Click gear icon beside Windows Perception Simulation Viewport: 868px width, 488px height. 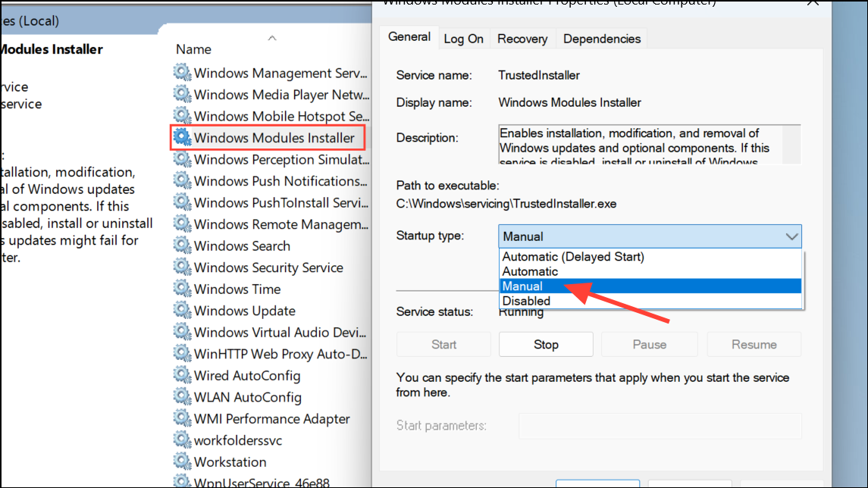pyautogui.click(x=182, y=158)
